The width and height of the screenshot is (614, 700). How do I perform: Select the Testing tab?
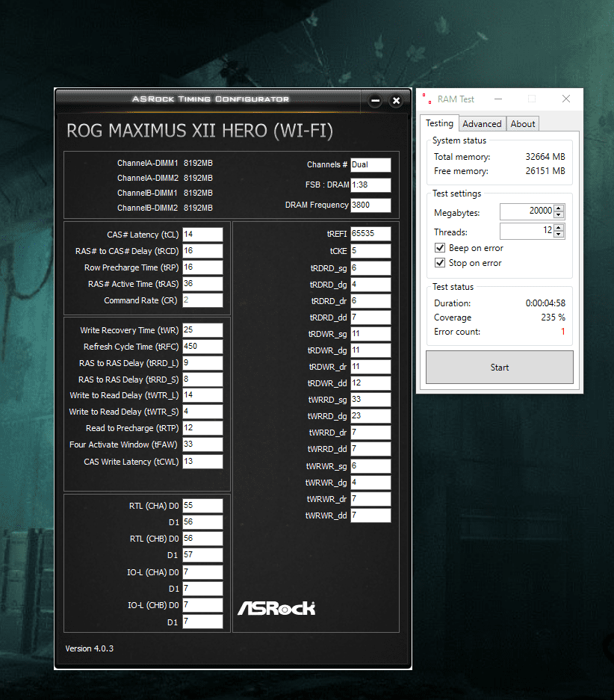[439, 123]
